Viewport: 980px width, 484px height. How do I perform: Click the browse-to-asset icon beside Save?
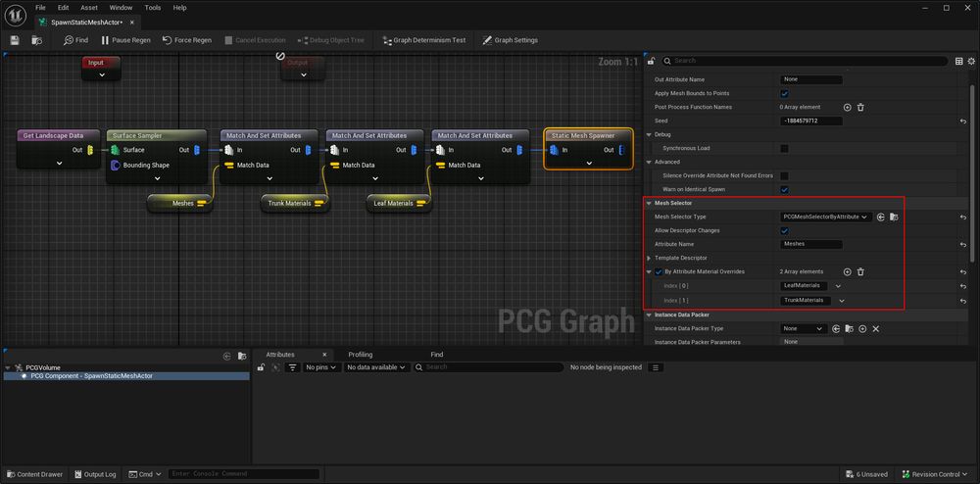(37, 40)
